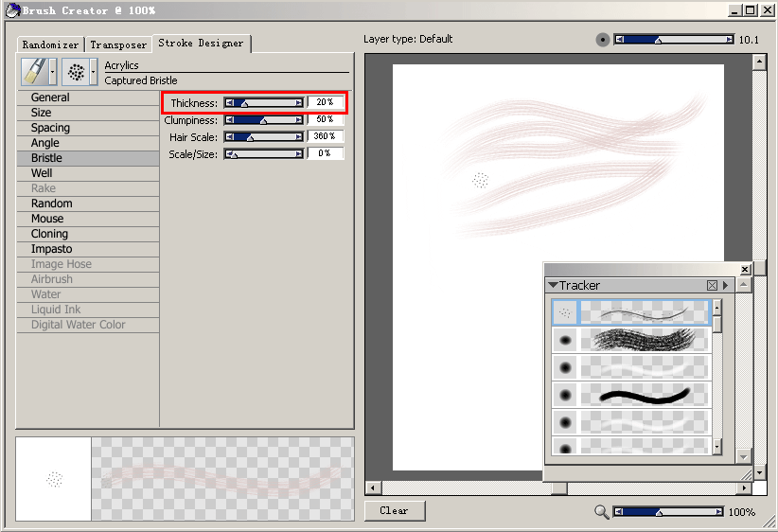
Task: Click the Scale/Size slider track
Action: (264, 154)
